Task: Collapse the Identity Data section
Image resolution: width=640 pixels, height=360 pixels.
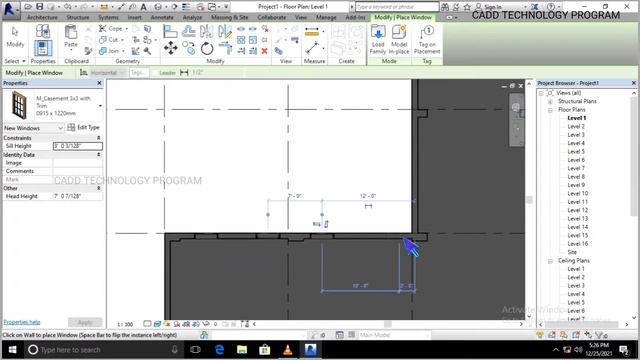Action: [x=99, y=155]
